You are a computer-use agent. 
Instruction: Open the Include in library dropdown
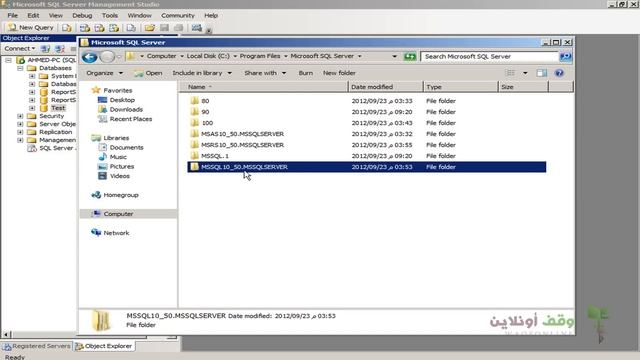[x=202, y=73]
